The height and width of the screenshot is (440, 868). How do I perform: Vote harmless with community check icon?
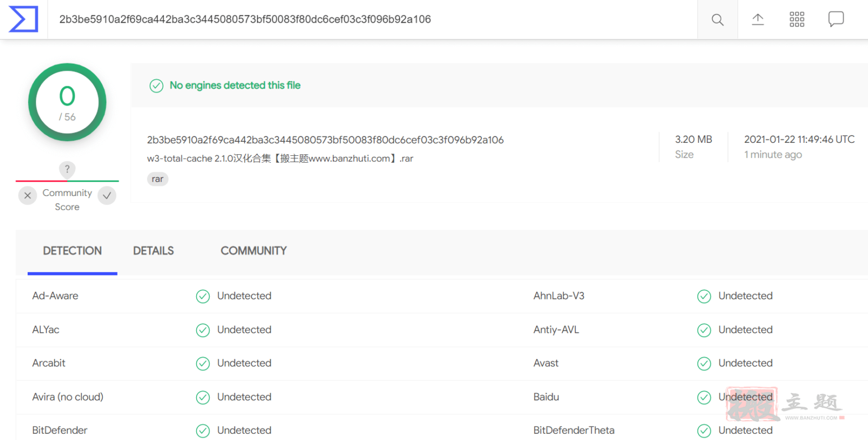pos(107,195)
